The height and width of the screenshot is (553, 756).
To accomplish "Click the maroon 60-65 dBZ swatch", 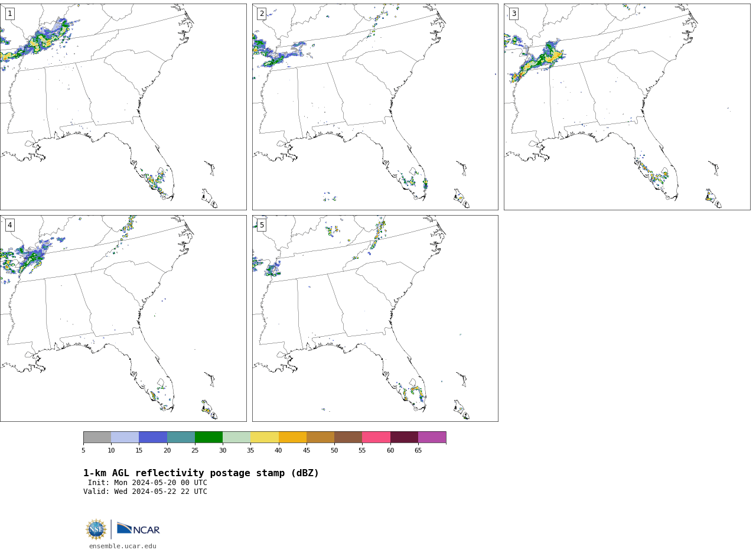I will click(404, 437).
